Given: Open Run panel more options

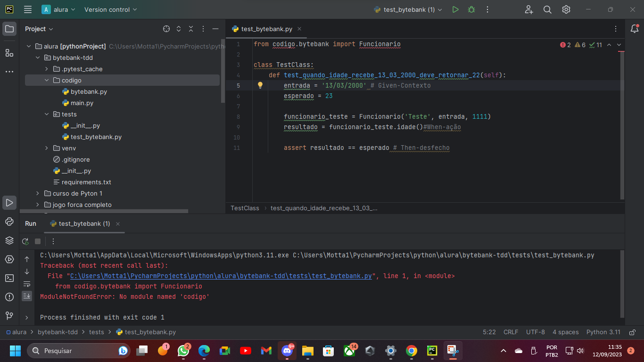Looking at the screenshot, I should coord(53,241).
